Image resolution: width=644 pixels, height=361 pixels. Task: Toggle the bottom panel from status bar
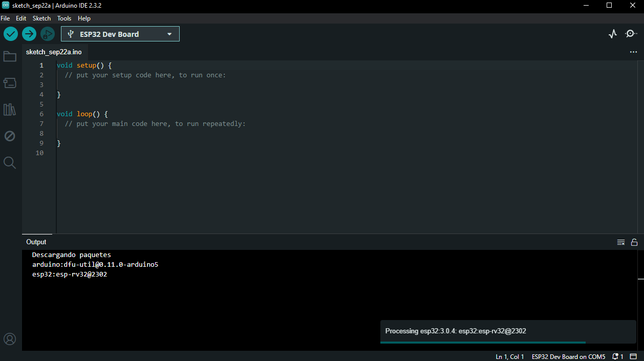(x=633, y=356)
